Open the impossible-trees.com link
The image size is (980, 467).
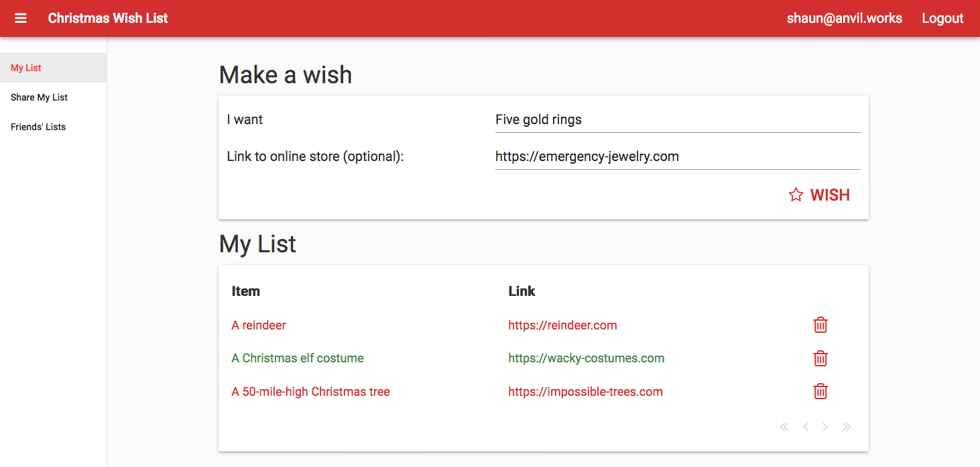585,392
